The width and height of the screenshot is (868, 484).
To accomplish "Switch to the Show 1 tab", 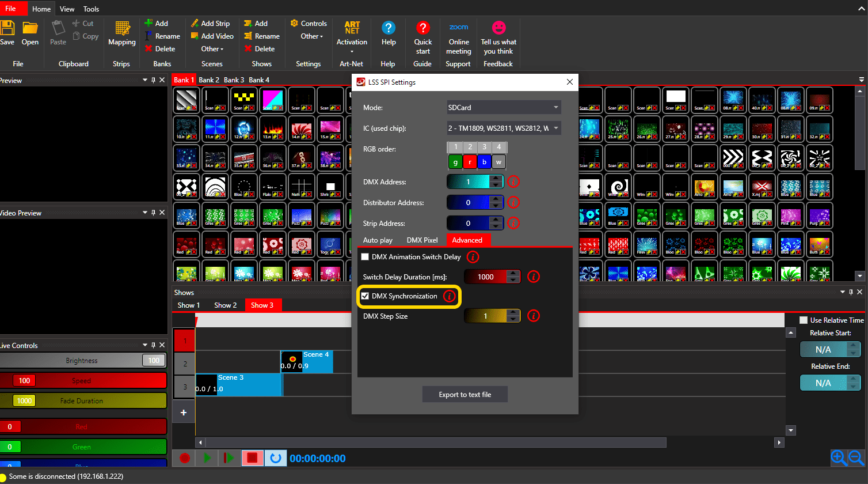I will click(x=189, y=305).
